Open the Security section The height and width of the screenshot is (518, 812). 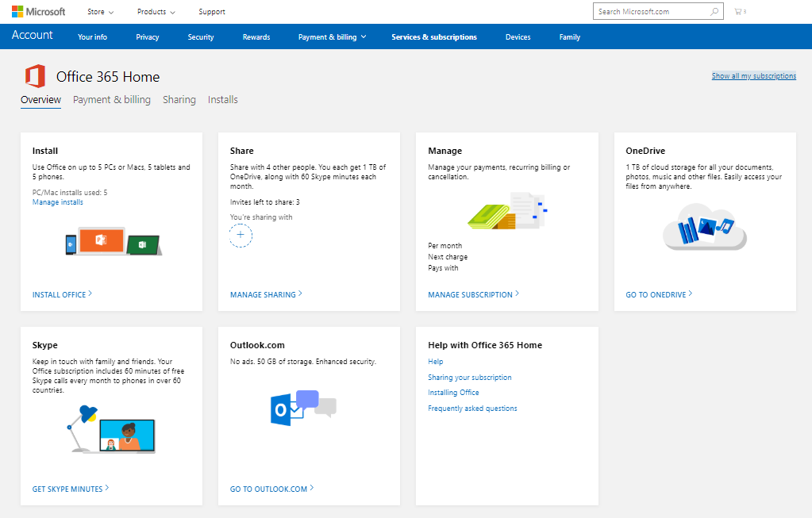click(201, 36)
